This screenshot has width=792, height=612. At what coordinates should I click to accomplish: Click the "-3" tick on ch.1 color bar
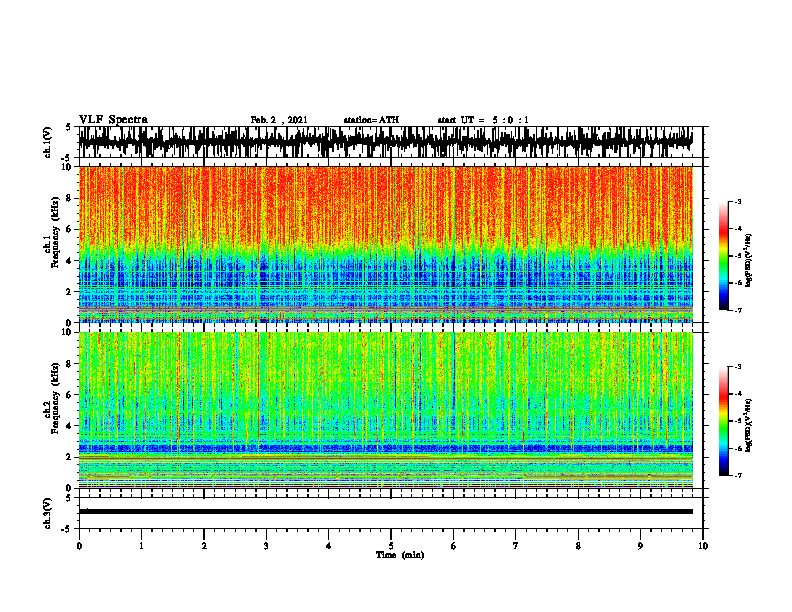pos(738,201)
